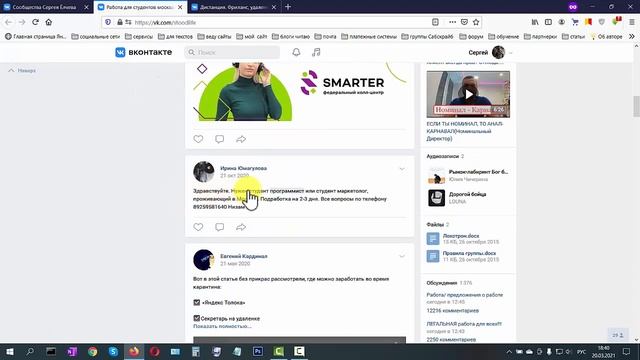Play the sidebar video thumbnail
The width and height of the screenshot is (640, 360).
point(468,94)
